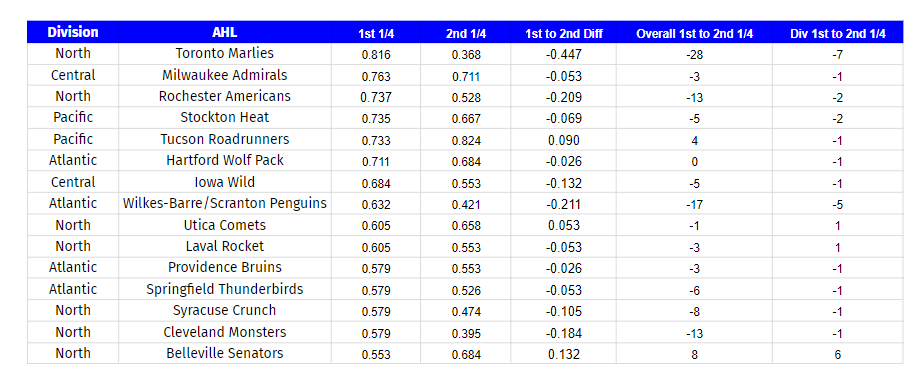
Task: Click the Tucson Roadrunners team name
Action: (225, 139)
